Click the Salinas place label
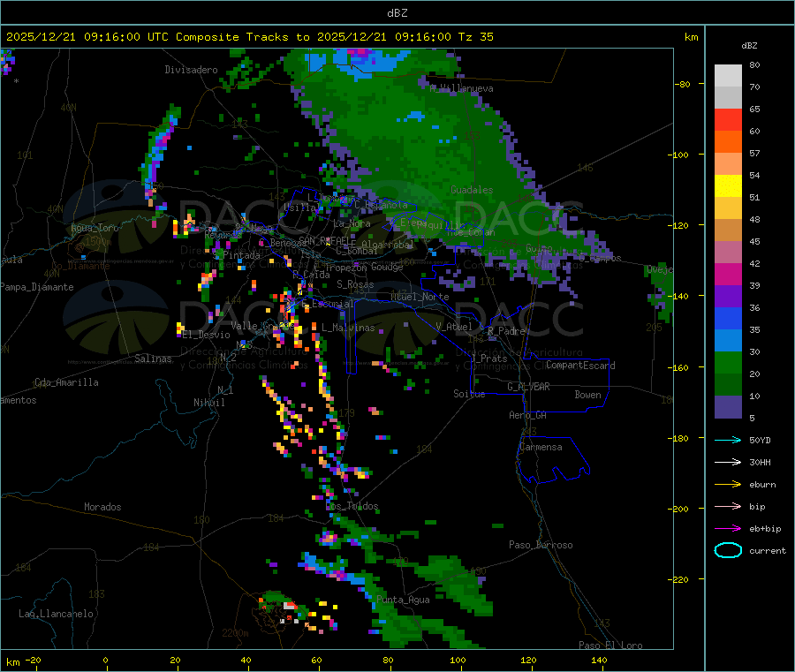Screen dimensions: 795x672 click(153, 359)
